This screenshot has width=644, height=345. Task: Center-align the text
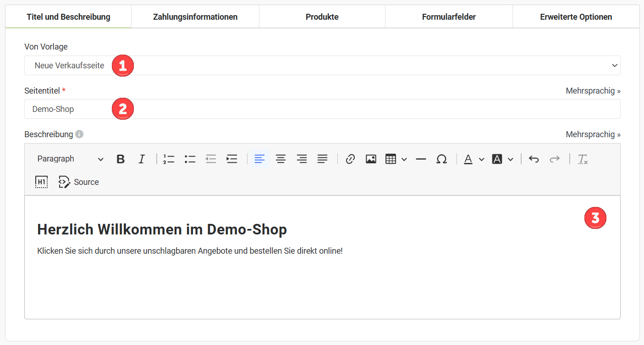pos(281,159)
